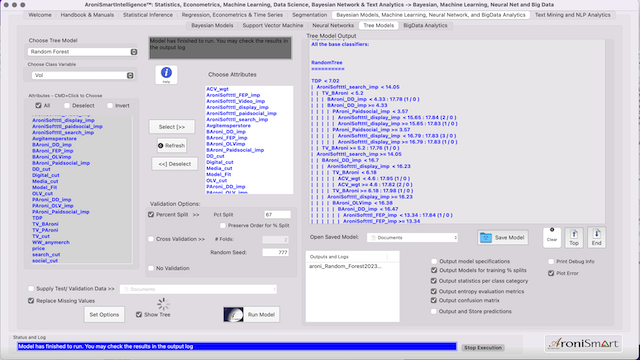Switch to Support Vector Machine subtab
Screen dimensions: 640x360
coord(273,25)
